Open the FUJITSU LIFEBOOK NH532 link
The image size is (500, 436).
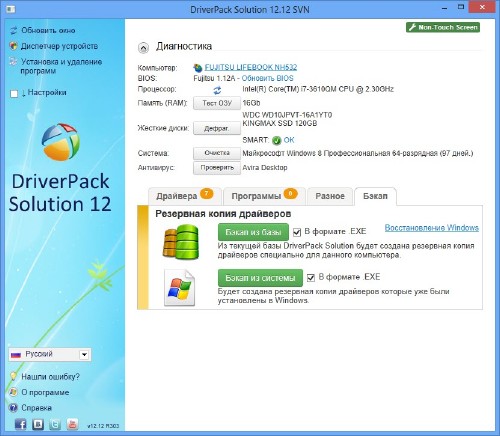pyautogui.click(x=251, y=67)
